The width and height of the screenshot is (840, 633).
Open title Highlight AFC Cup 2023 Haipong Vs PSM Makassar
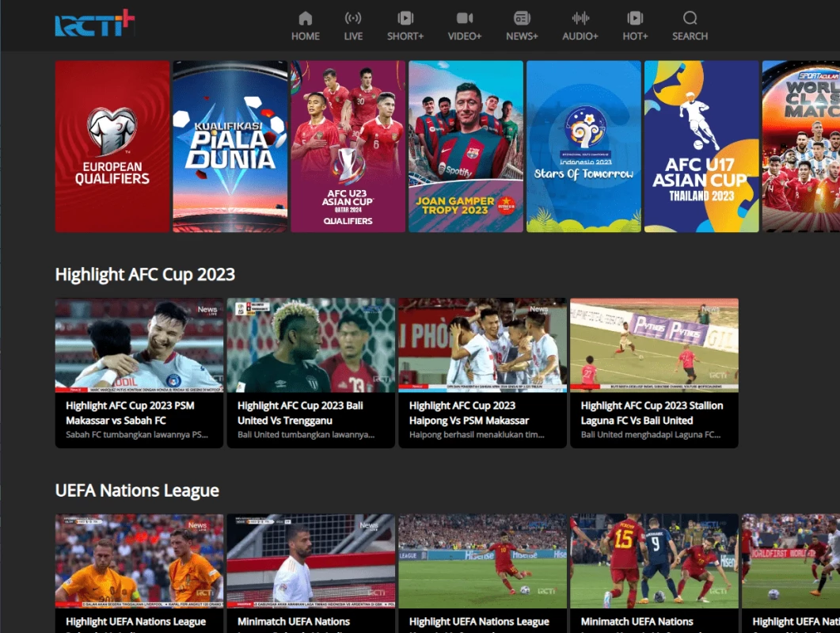[x=469, y=413]
